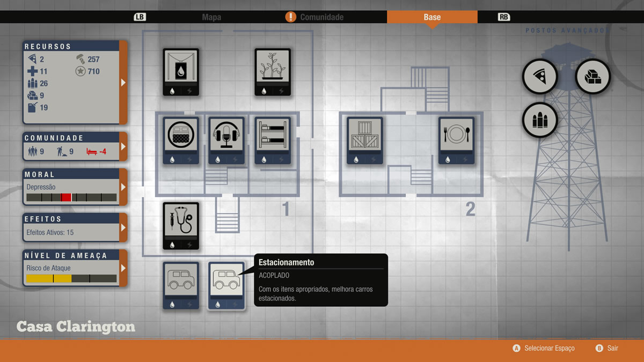Expand the Nível de Ameaça panel arrow
644x362 pixels.
click(x=123, y=268)
